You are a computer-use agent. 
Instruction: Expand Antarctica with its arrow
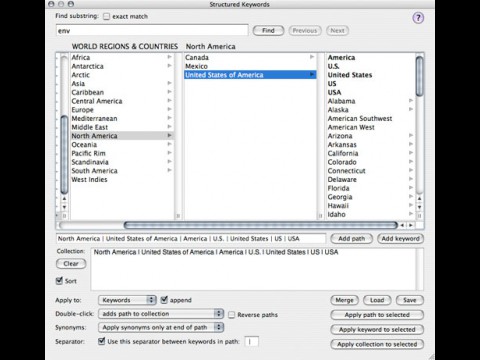pos(169,66)
